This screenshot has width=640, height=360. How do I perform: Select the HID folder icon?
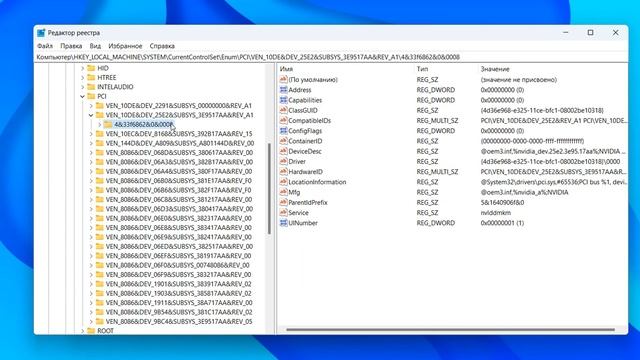91,68
